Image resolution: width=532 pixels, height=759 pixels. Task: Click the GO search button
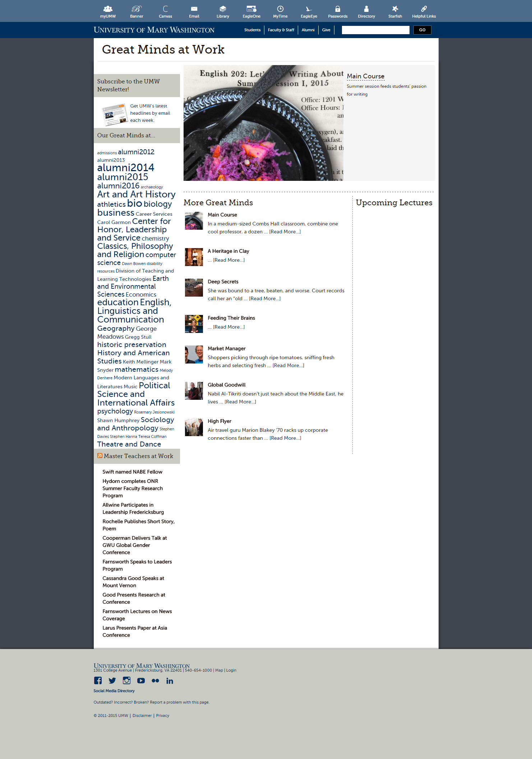[422, 30]
